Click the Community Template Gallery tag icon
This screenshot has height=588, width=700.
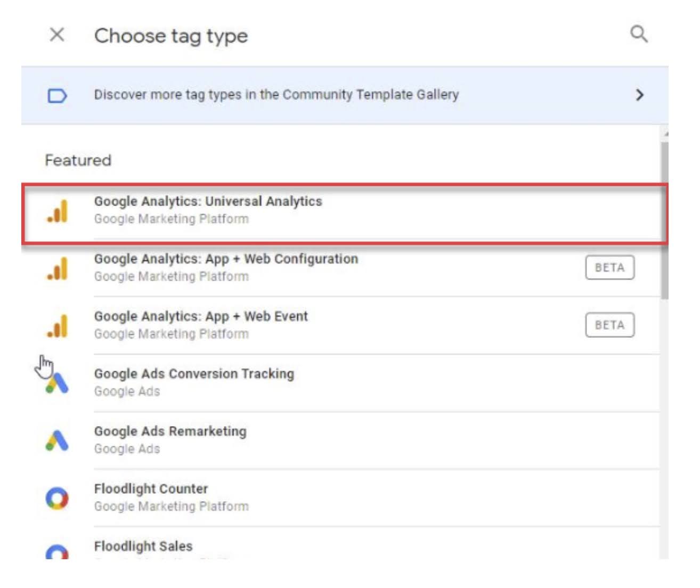57,96
